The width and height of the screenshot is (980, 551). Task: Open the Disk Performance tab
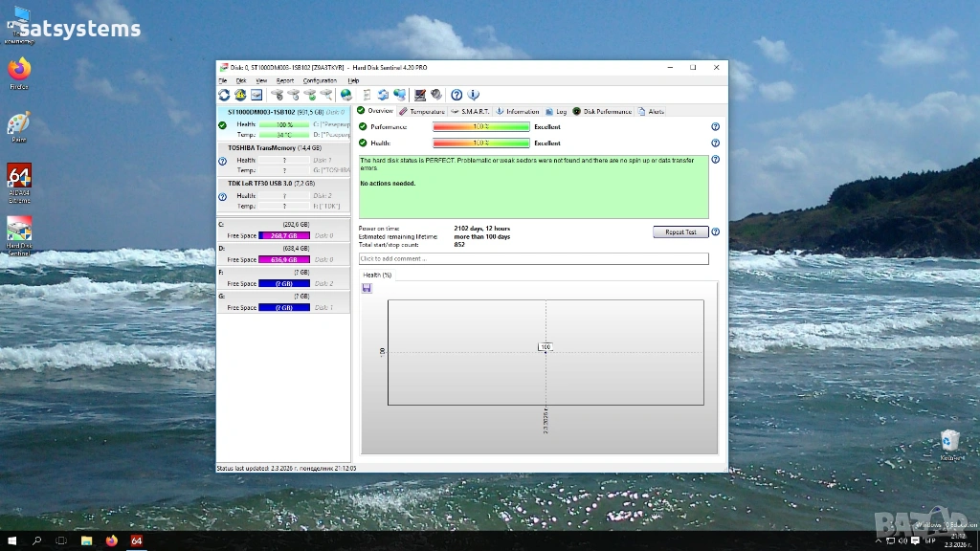click(x=603, y=112)
